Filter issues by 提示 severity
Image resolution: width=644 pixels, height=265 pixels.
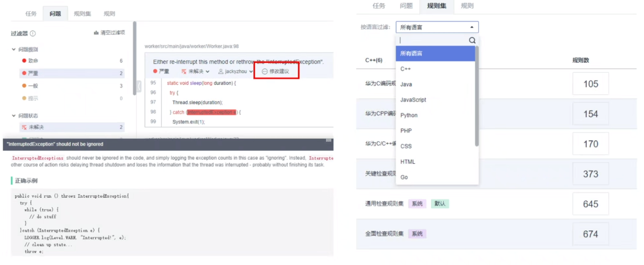tap(72, 98)
